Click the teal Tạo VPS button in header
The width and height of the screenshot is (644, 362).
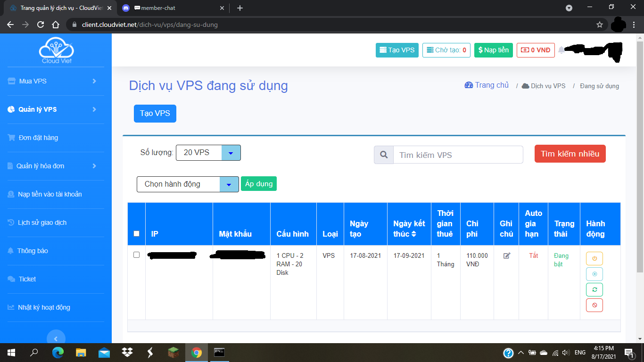[397, 50]
